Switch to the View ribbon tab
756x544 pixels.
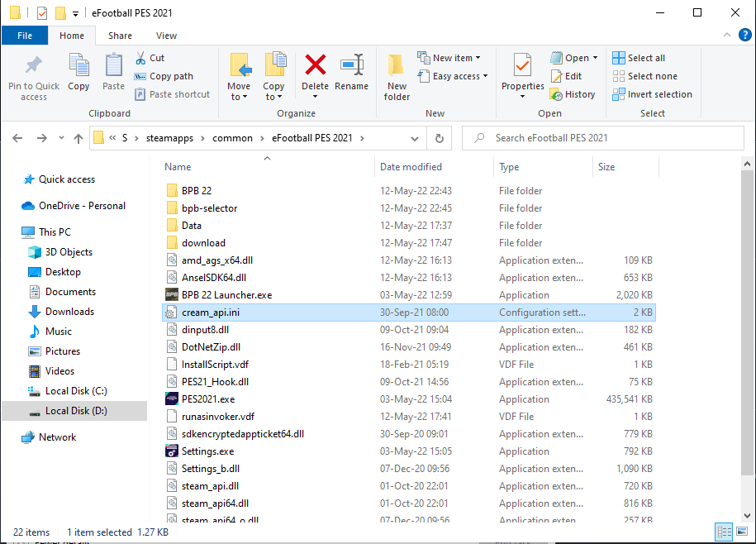coord(166,36)
